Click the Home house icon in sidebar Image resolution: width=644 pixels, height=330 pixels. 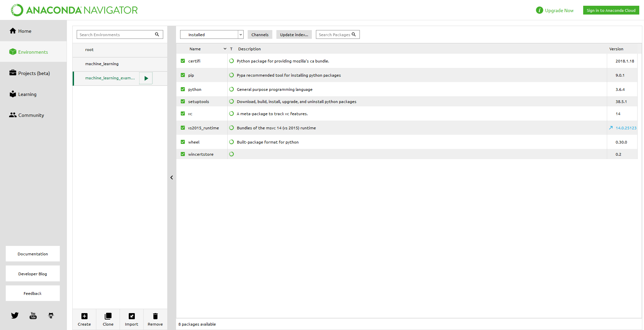13,31
